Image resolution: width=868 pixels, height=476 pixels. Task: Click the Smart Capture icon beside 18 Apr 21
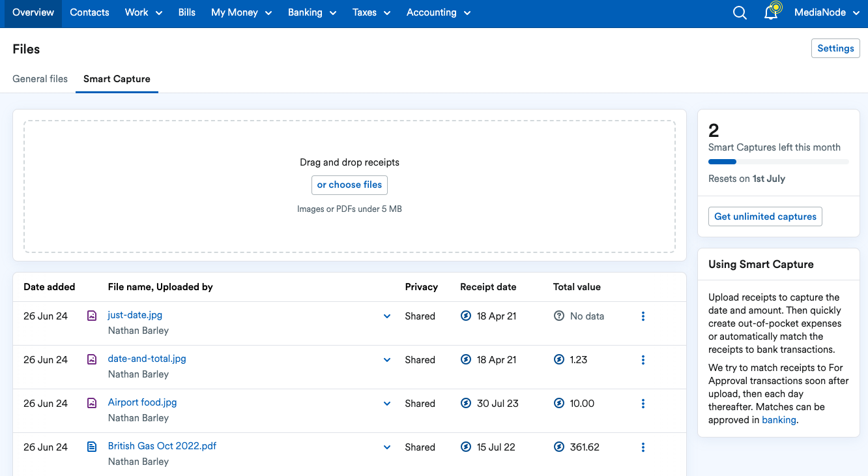coord(465,316)
